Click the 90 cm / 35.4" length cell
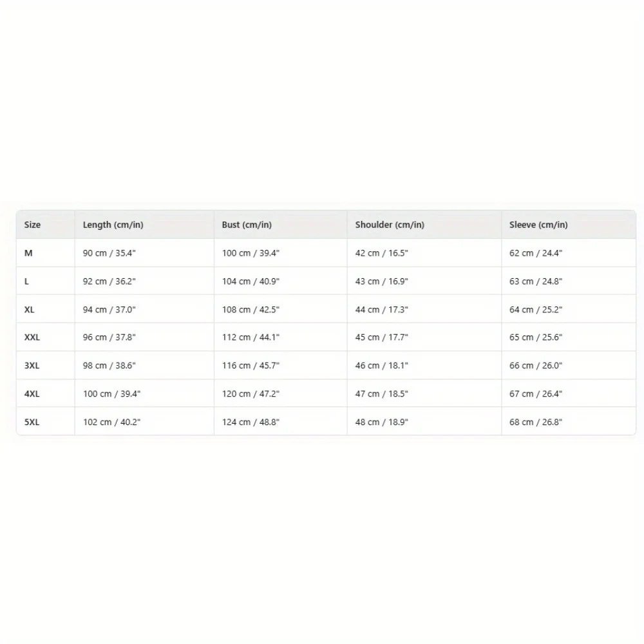This screenshot has height=644, width=644. [x=109, y=253]
